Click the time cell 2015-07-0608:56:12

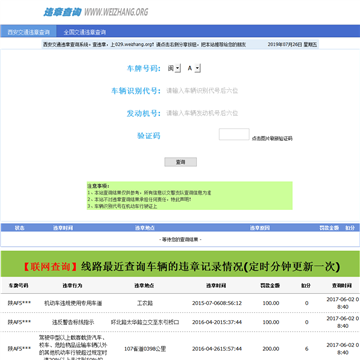coord(217,303)
